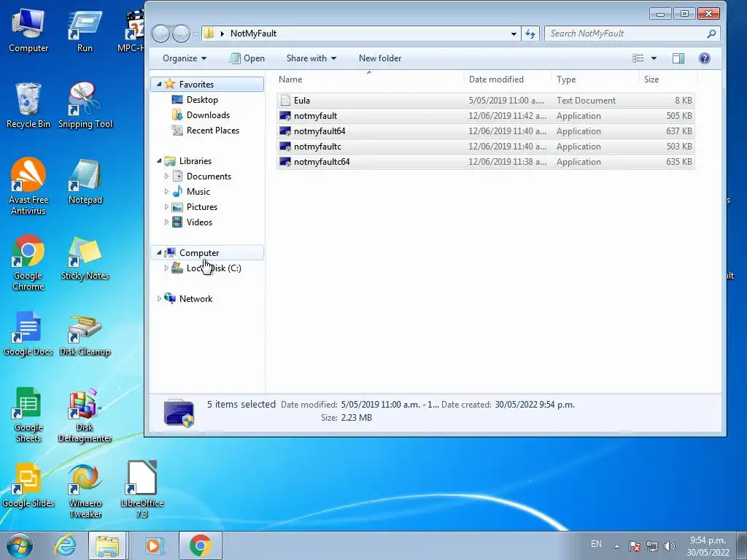Toggle the preview pane button
Screen dimensions: 747x560
[678, 58]
